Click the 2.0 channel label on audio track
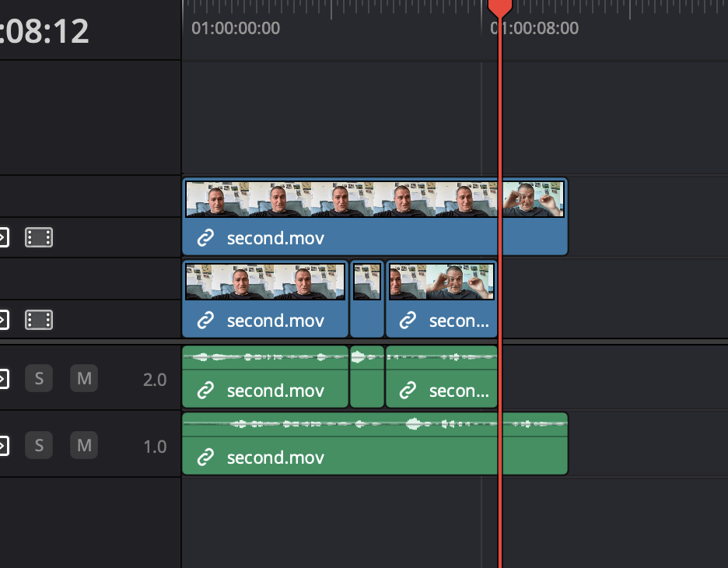The width and height of the screenshot is (728, 568). pyautogui.click(x=155, y=380)
